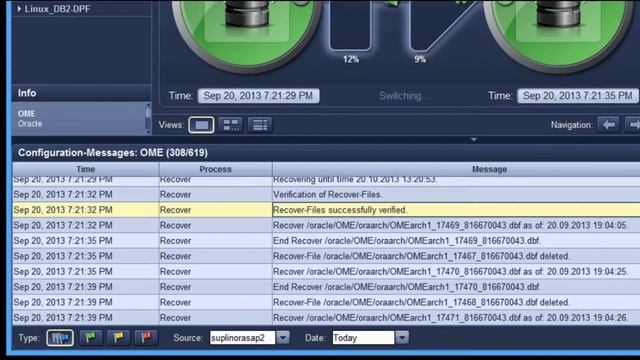
Task: Select the OME Oracle info entry
Action: point(79,118)
